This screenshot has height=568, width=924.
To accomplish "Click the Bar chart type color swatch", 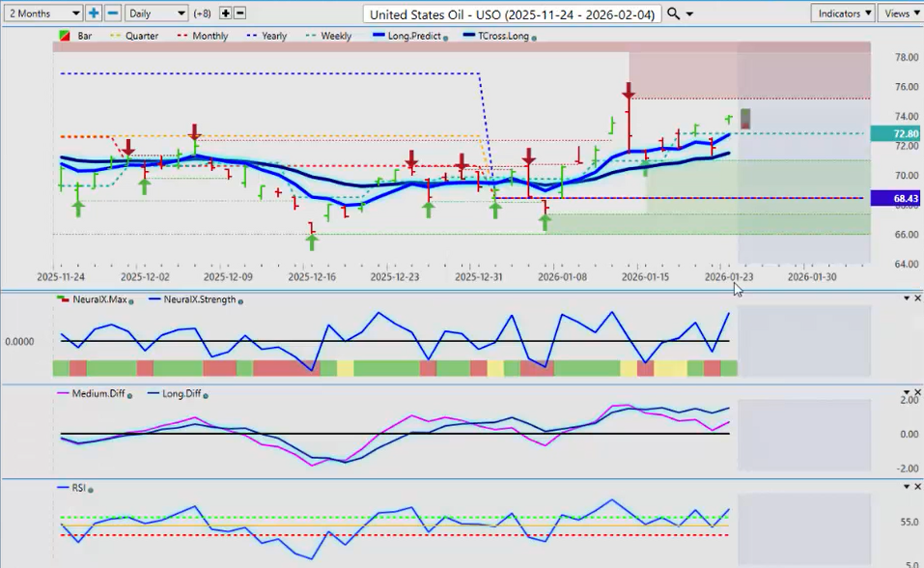I will point(65,37).
